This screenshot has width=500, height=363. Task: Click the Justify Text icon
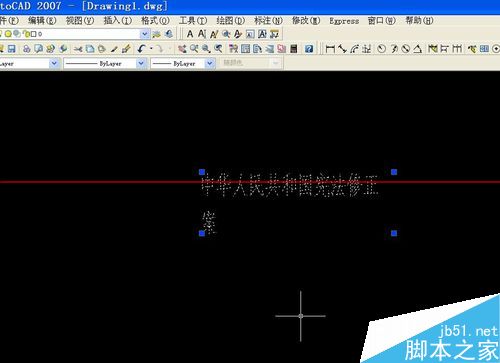[x=262, y=34]
